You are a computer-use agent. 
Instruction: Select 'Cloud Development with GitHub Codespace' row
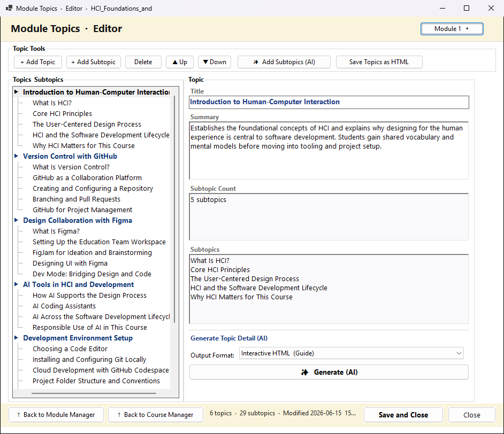pos(101,370)
